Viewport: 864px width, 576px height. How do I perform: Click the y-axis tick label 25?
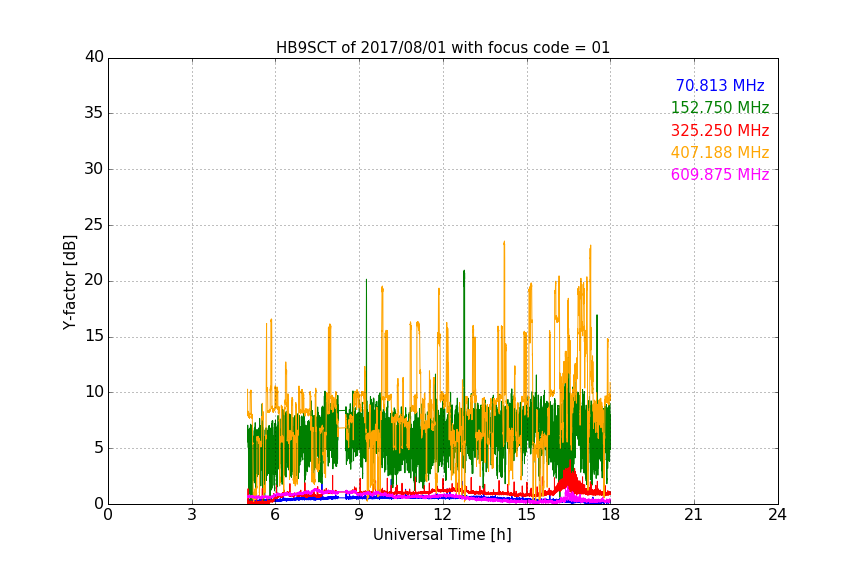tap(94, 225)
